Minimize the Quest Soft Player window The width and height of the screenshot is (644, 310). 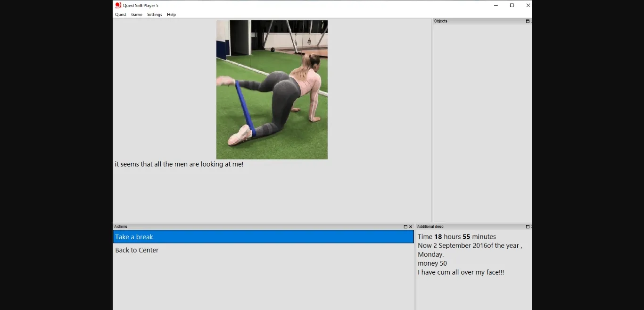tap(496, 5)
